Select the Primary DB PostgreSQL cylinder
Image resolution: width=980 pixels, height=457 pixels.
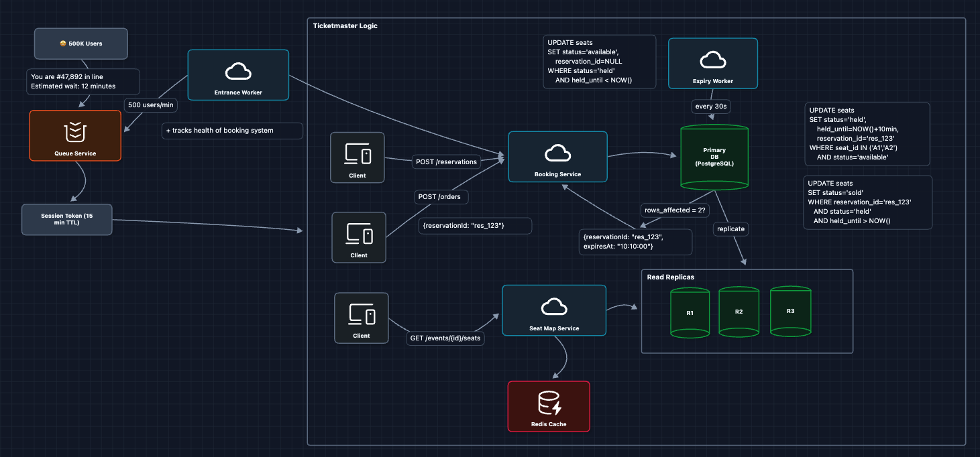tap(714, 155)
